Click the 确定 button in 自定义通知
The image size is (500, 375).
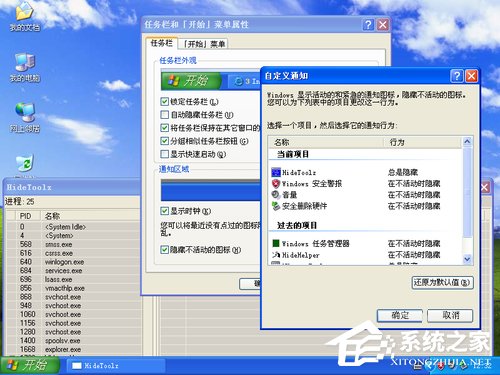click(399, 315)
